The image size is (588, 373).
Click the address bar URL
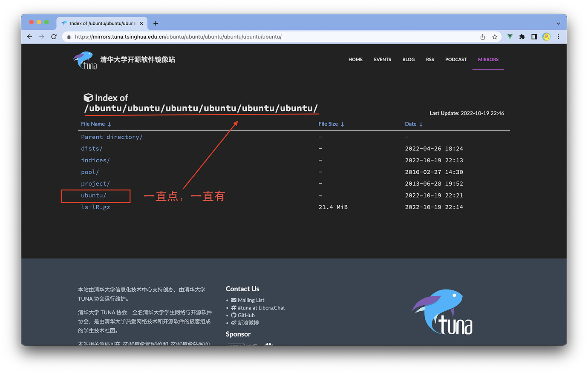[178, 37]
